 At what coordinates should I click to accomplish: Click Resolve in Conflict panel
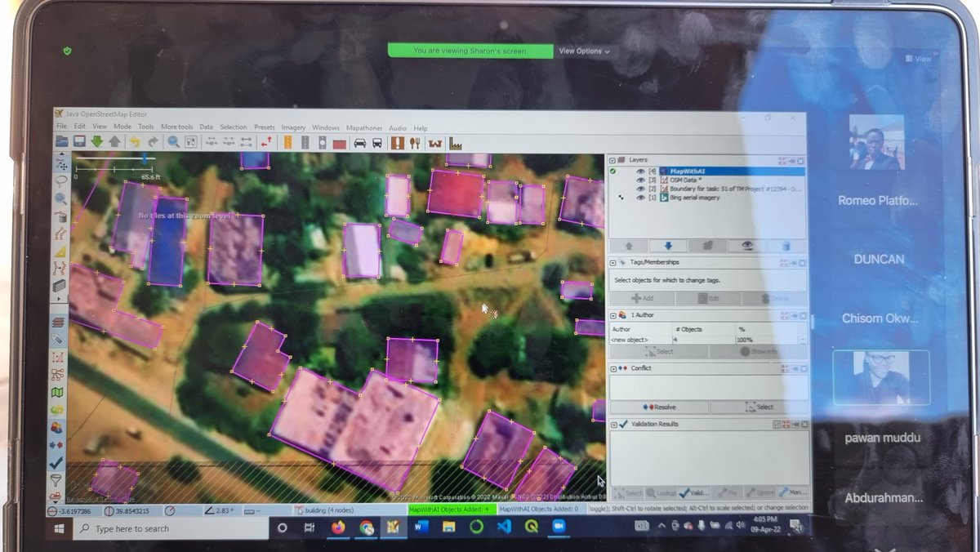(660, 407)
